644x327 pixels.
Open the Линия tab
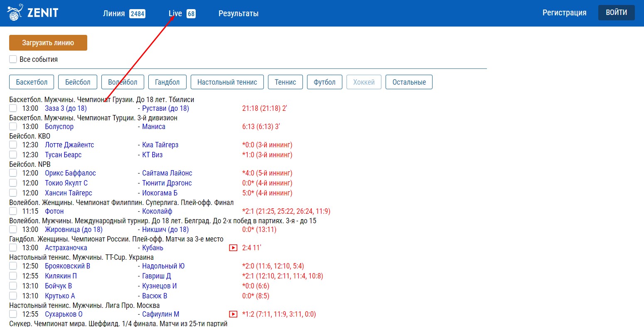point(124,13)
